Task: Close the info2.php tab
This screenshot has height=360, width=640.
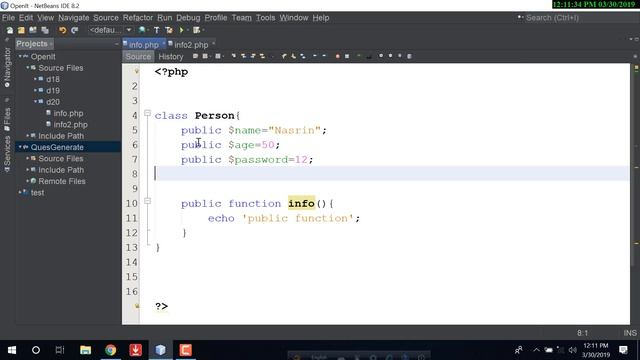Action: click(213, 43)
